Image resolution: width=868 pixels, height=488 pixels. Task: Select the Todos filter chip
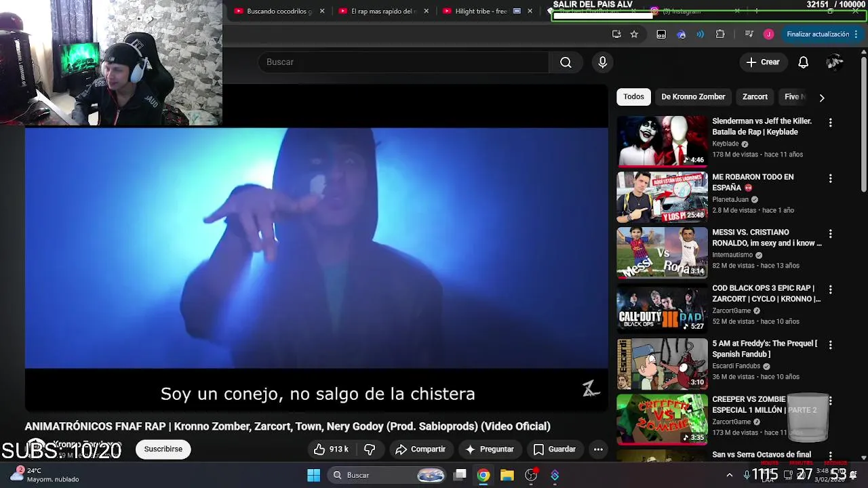633,97
